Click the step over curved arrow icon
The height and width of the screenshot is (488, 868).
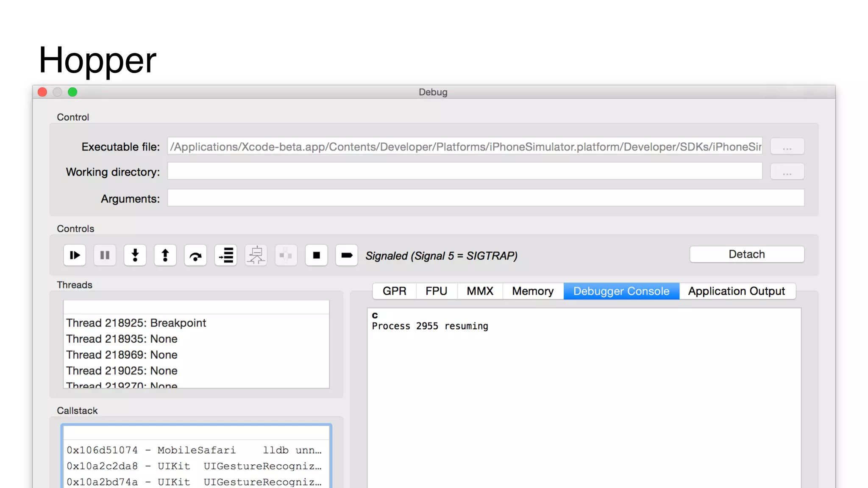(195, 255)
